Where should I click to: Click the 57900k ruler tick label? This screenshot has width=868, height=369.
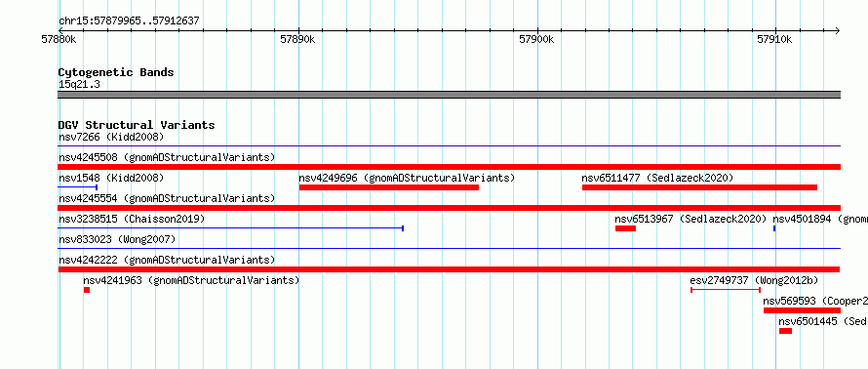coord(536,39)
